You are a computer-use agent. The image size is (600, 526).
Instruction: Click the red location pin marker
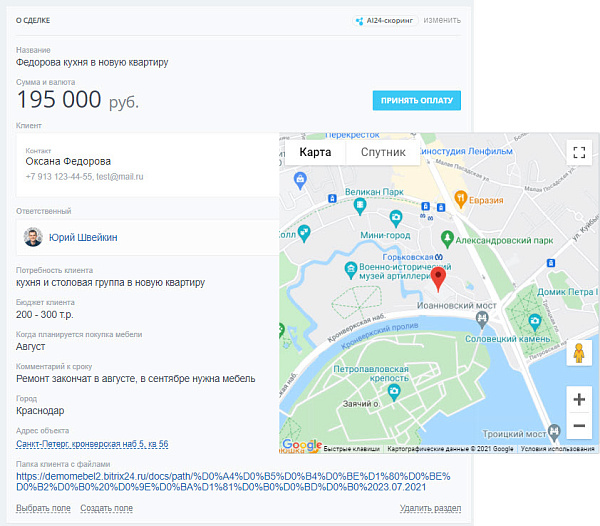pos(438,278)
